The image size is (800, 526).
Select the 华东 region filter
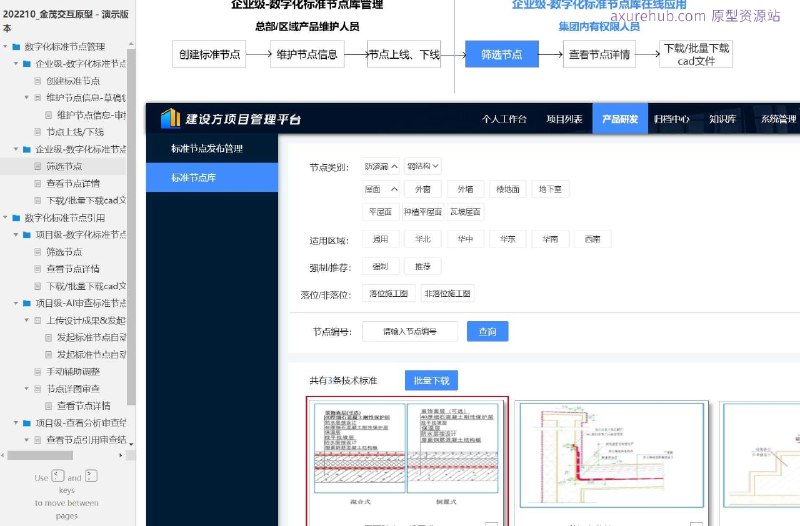pyautogui.click(x=508, y=239)
